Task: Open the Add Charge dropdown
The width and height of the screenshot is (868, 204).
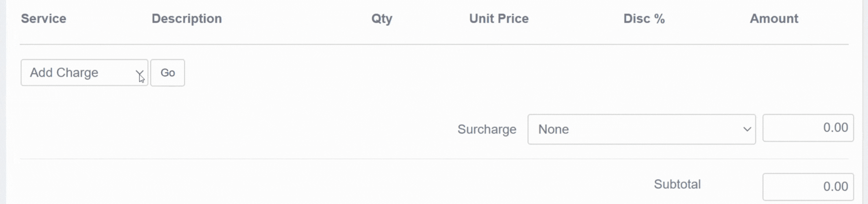Action: click(84, 73)
